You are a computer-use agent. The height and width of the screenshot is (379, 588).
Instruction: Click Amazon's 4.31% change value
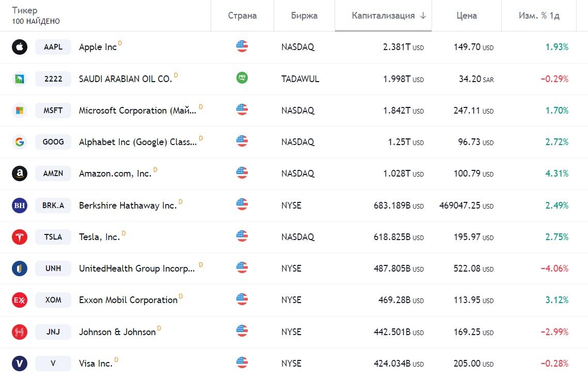pos(557,173)
